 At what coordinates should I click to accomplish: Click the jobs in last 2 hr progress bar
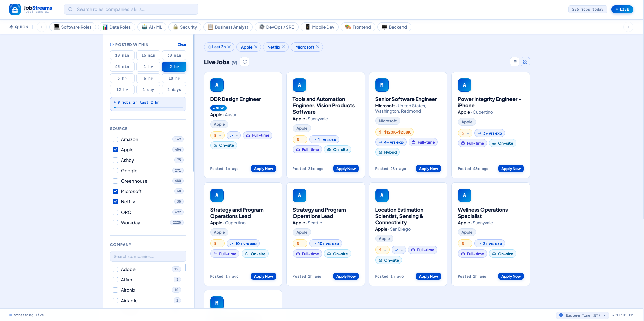point(148,107)
